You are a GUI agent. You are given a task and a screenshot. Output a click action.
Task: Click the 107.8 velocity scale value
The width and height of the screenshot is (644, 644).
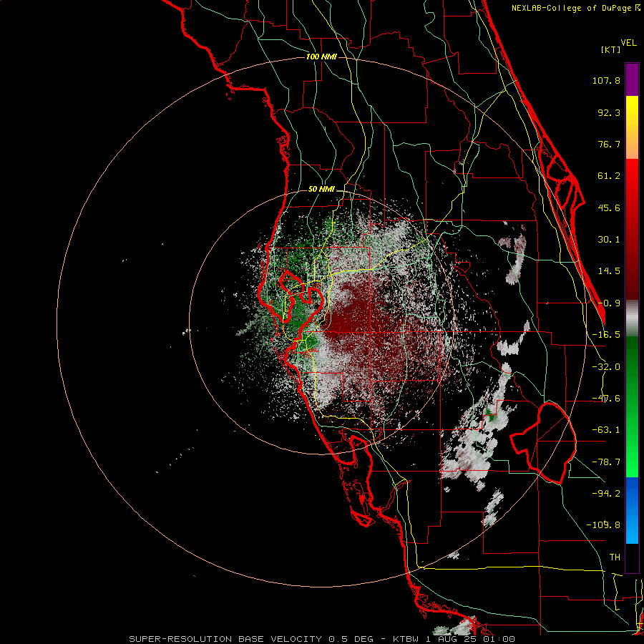[x=606, y=80]
